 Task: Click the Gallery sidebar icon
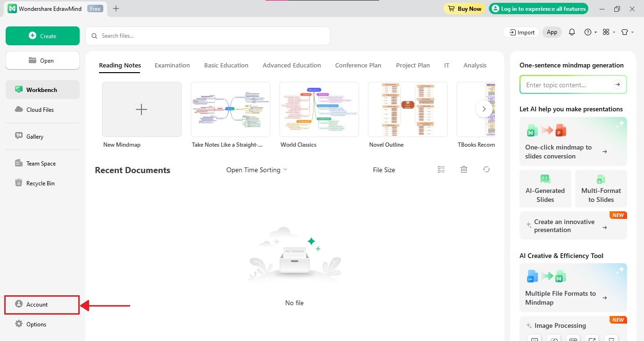[19, 136]
